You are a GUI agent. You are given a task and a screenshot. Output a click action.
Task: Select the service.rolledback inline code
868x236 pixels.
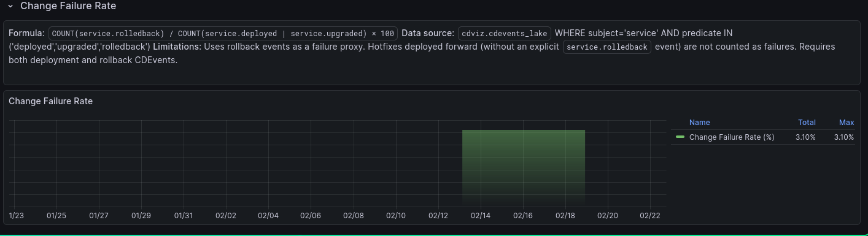click(x=606, y=47)
